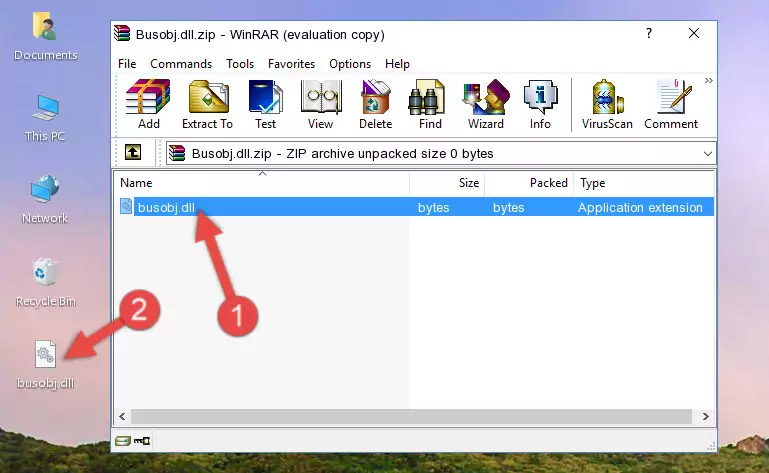This screenshot has height=473, width=769.
Task: Open the File menu
Action: coord(127,64)
